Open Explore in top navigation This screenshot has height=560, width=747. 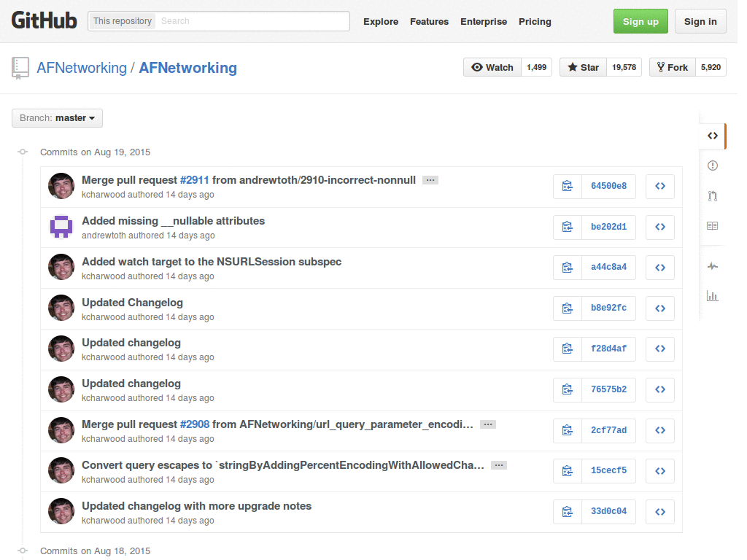381,21
